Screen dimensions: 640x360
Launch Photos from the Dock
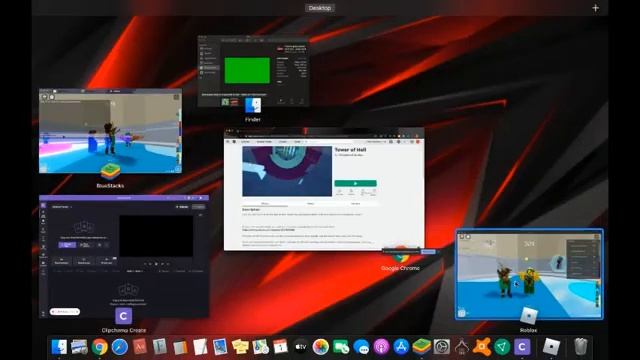[320, 347]
